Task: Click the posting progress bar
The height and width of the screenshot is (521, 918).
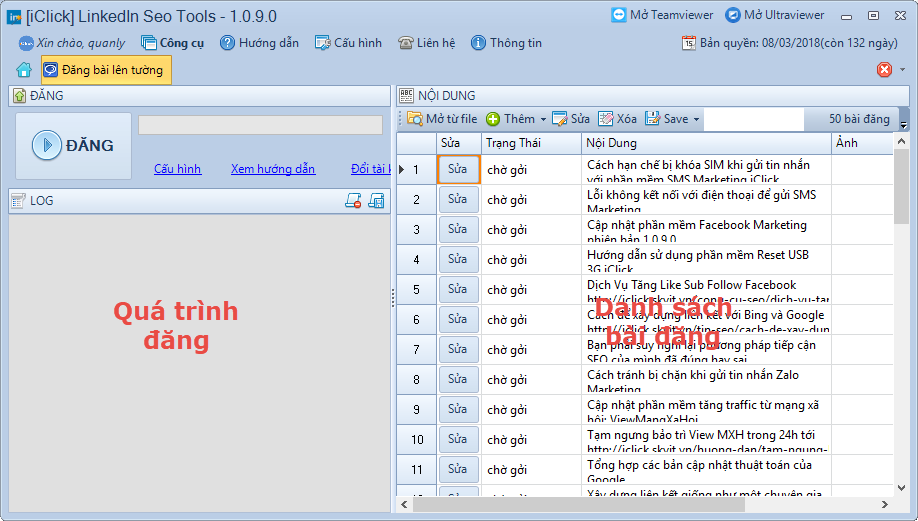Action: click(260, 125)
